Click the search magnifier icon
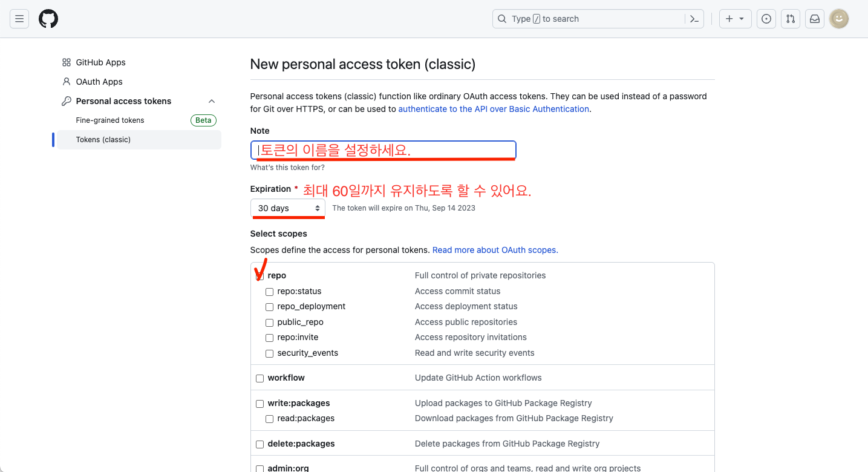The width and height of the screenshot is (868, 472). [x=502, y=19]
